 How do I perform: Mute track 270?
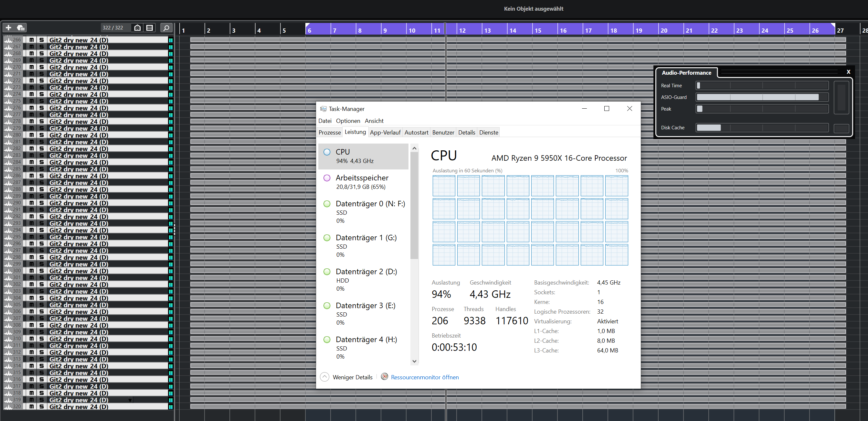click(x=31, y=67)
